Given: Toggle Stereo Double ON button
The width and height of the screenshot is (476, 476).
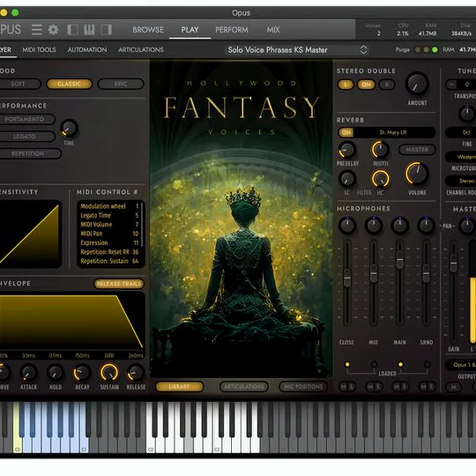Looking at the screenshot, I should [x=366, y=85].
